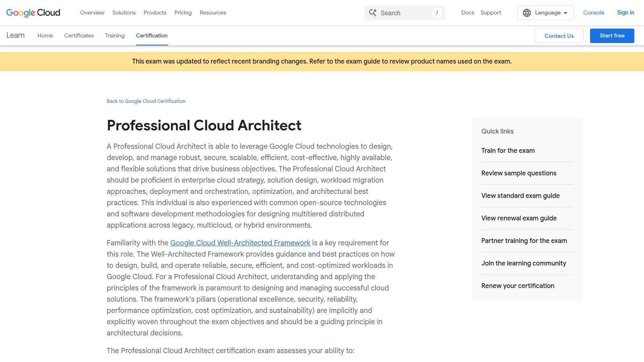Image resolution: width=644 pixels, height=362 pixels.
Task: Select the Certification tab
Action: tap(152, 36)
